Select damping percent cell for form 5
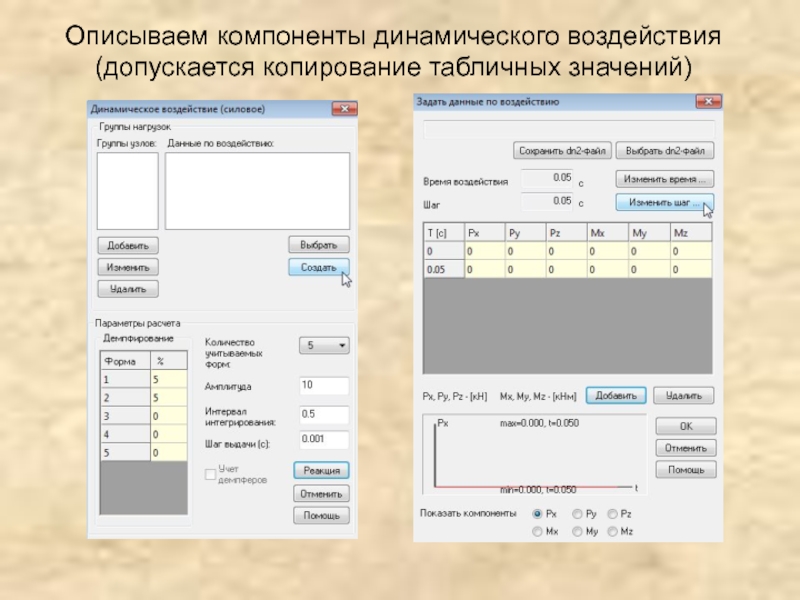 click(x=169, y=453)
